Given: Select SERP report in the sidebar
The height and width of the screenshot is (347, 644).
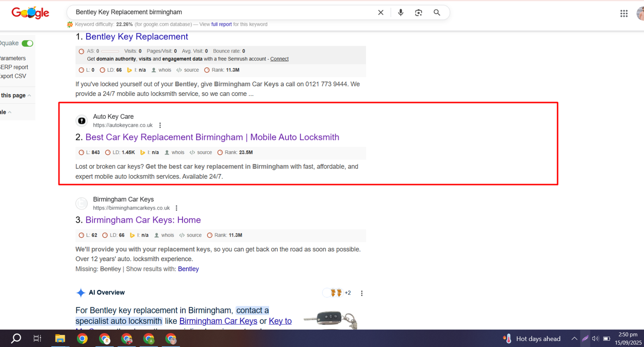Looking at the screenshot, I should [x=14, y=67].
